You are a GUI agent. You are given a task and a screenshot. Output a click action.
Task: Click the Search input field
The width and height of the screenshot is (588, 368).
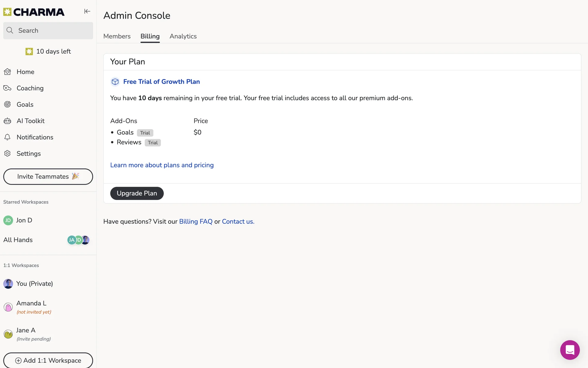(x=48, y=31)
